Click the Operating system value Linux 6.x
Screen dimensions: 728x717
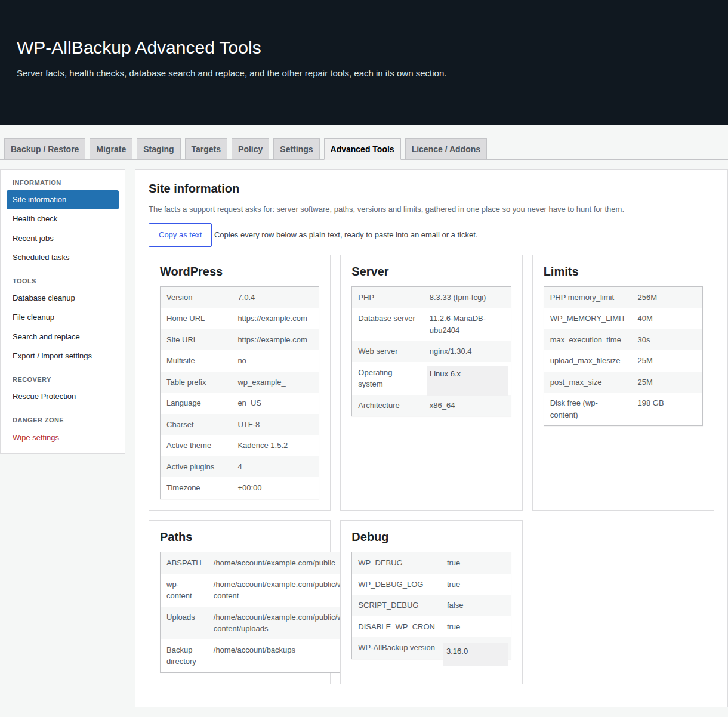(445, 374)
